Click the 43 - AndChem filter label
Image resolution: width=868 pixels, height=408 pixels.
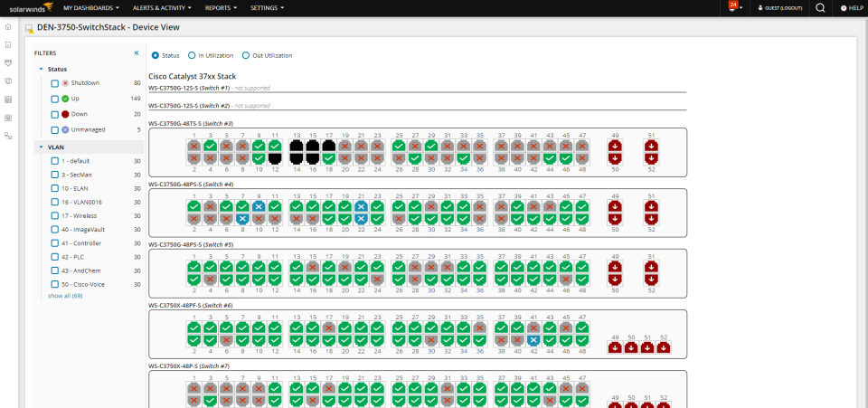click(81, 270)
